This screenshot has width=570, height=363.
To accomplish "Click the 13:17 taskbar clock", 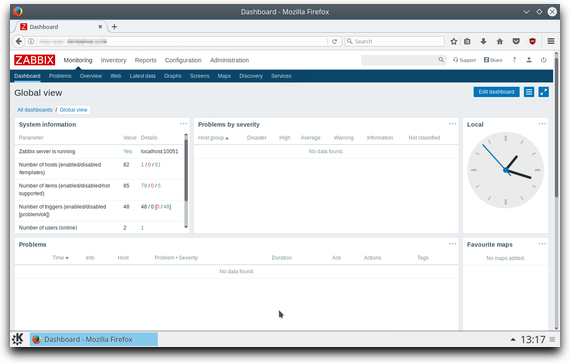I will 533,339.
